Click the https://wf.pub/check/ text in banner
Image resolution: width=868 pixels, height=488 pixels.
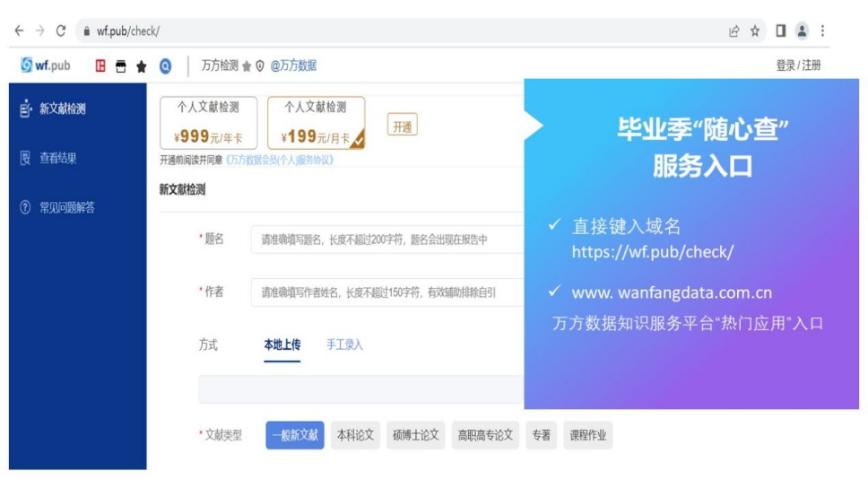653,252
